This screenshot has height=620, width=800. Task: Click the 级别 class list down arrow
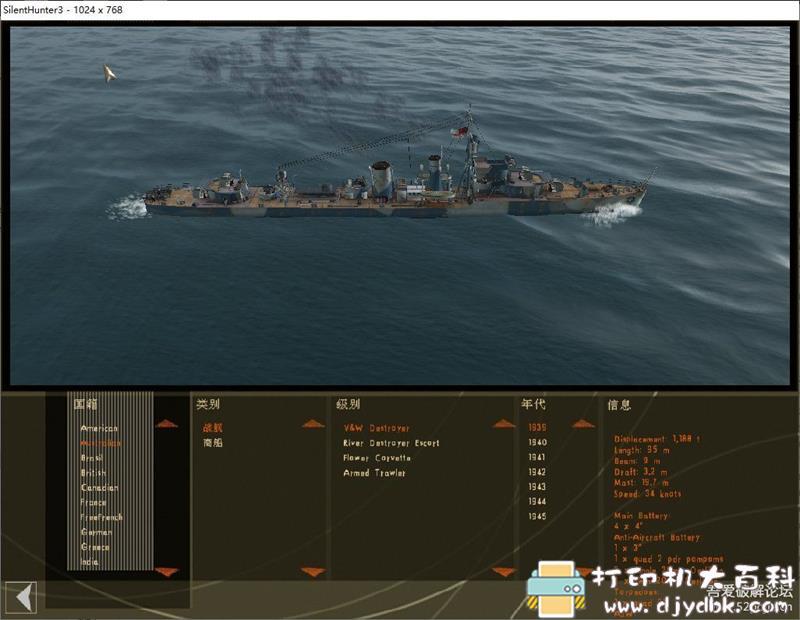504,572
